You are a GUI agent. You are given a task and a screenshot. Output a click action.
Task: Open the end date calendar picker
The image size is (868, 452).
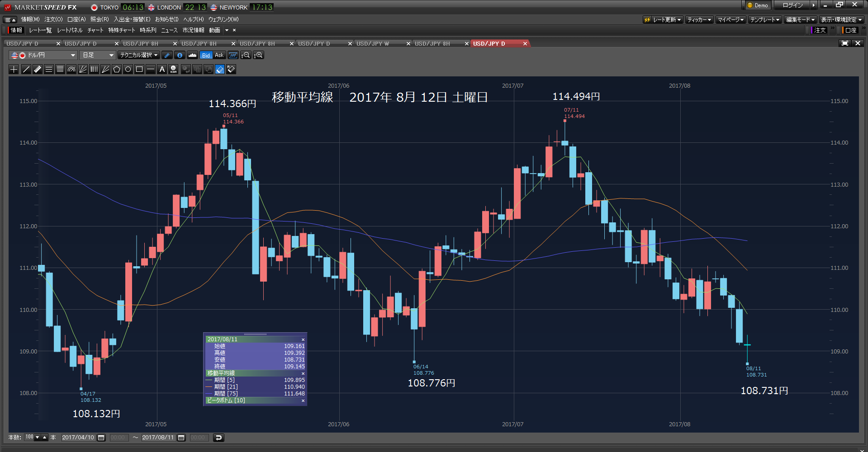point(181,438)
